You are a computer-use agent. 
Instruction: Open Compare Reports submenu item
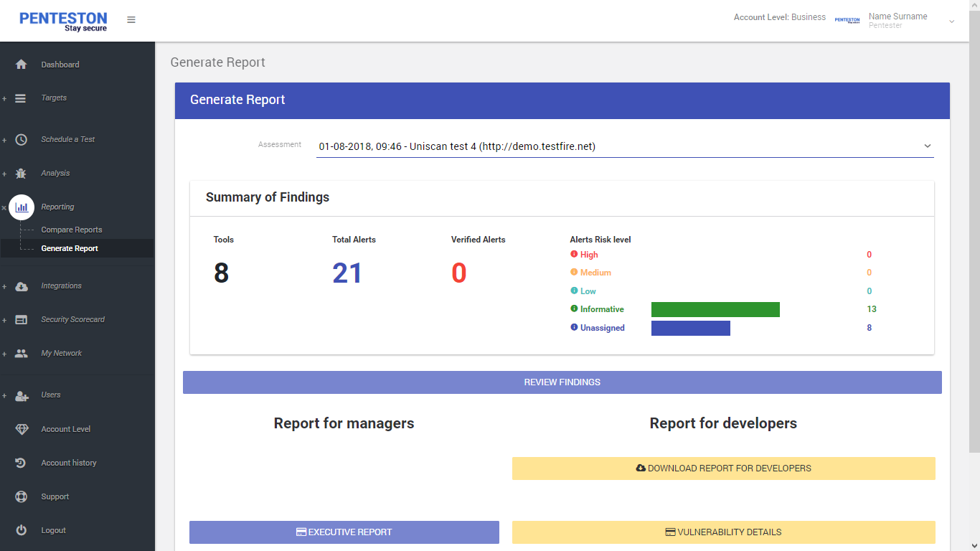click(72, 230)
